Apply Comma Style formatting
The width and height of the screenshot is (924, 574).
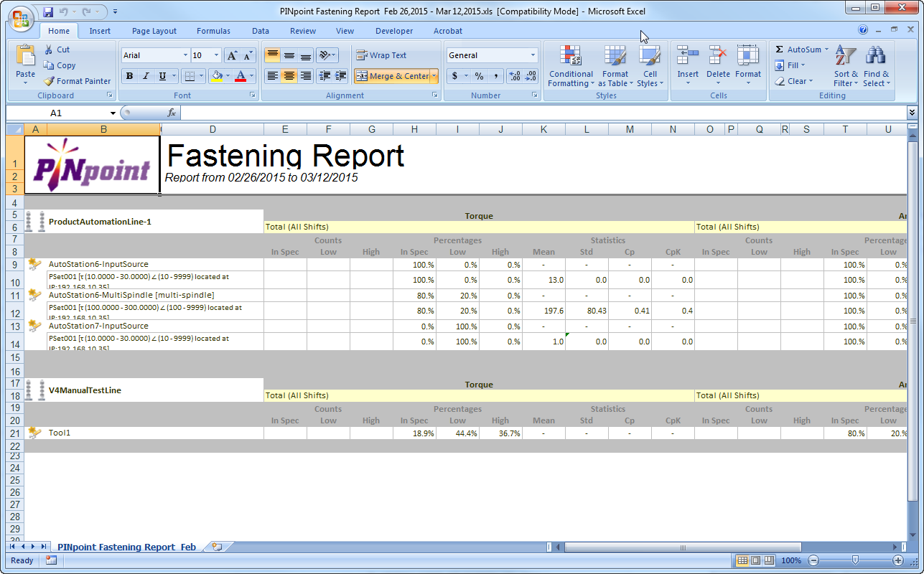(x=495, y=76)
